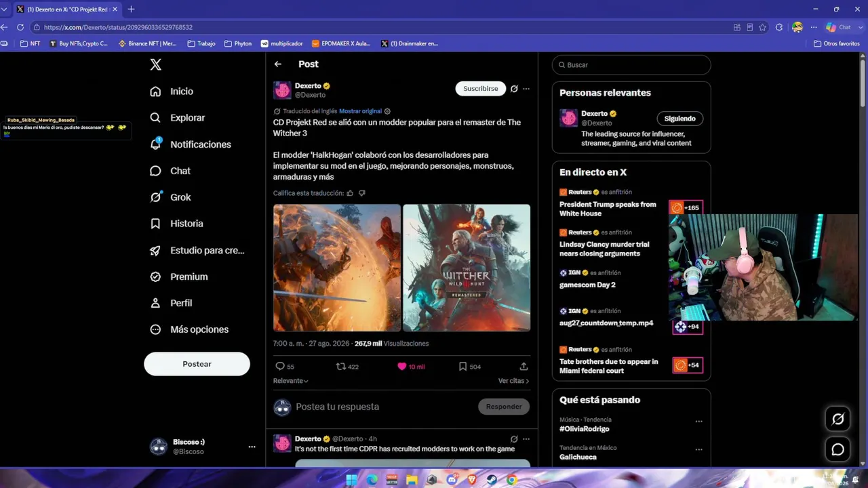This screenshot has width=868, height=488.
Task: Click Mostrar original link
Action: click(x=360, y=111)
